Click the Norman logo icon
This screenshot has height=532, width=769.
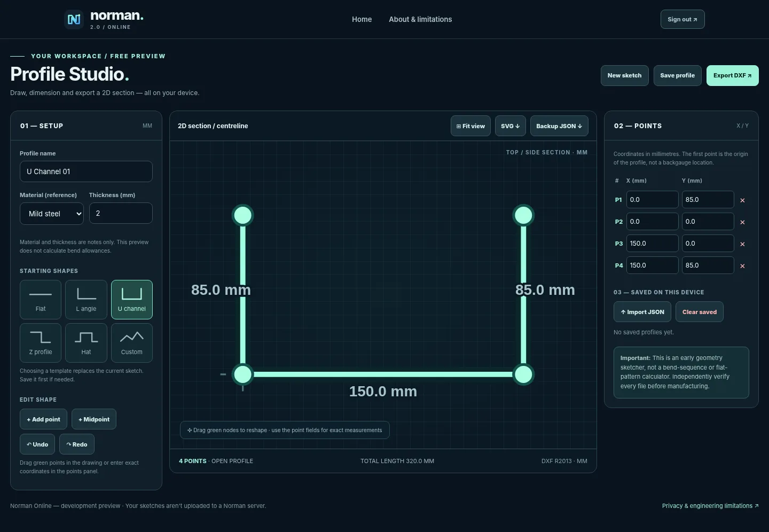(74, 19)
